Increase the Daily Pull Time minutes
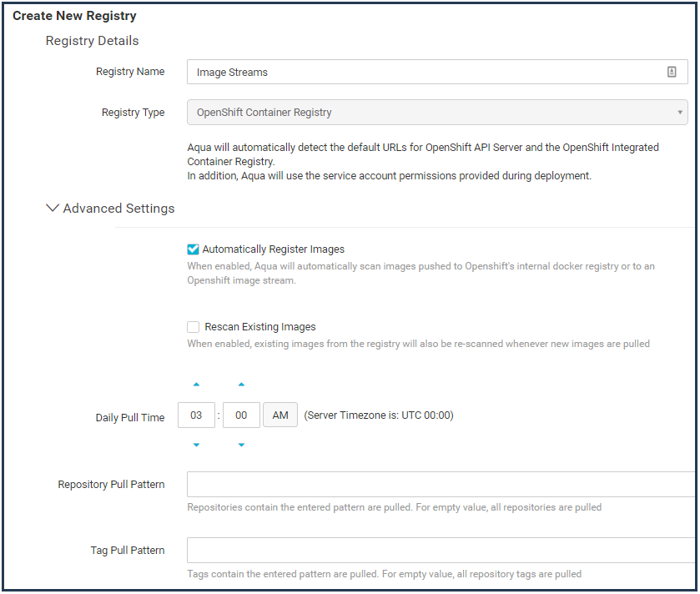This screenshot has width=700, height=594. [241, 385]
